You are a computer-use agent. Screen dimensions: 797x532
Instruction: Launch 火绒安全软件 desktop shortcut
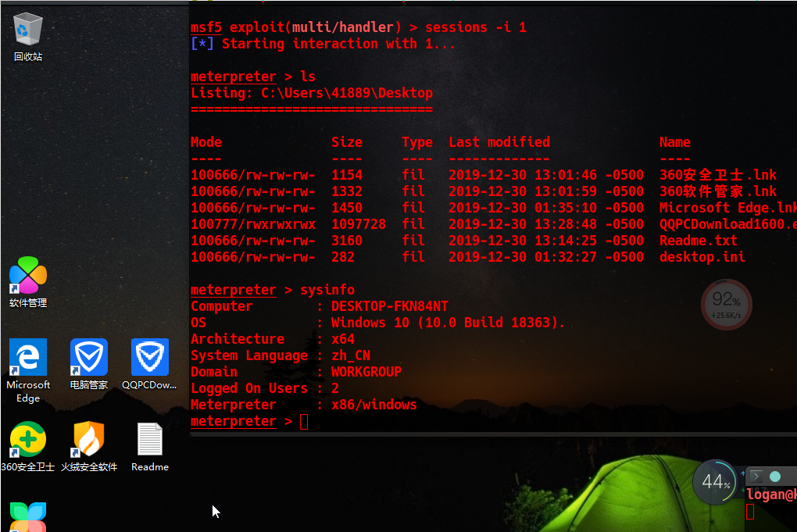tap(89, 447)
